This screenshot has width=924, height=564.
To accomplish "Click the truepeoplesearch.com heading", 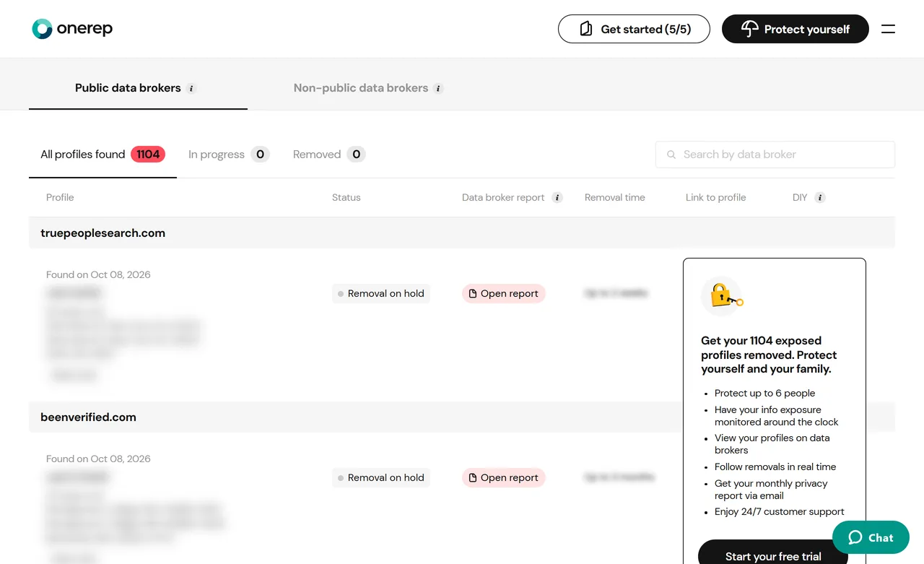I will coord(103,233).
